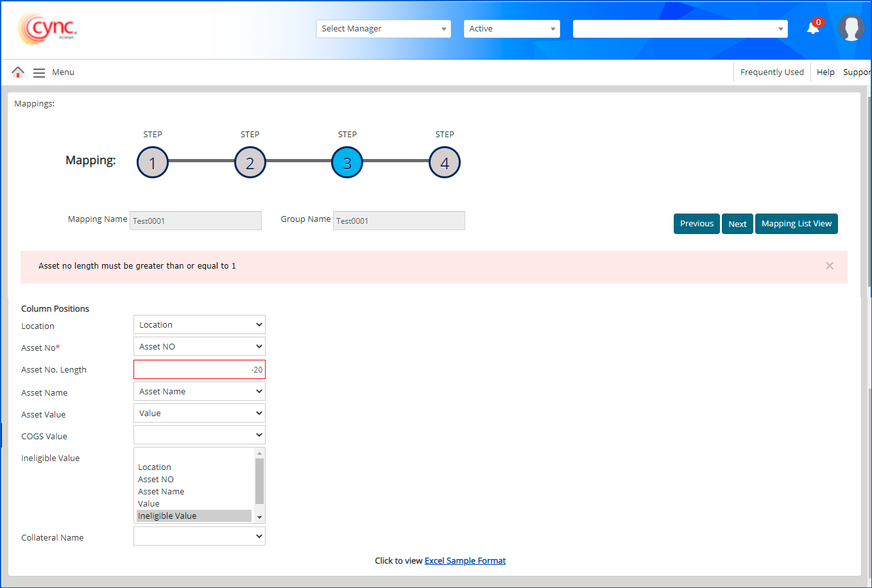This screenshot has width=872, height=588.
Task: Open the Help menu
Action: point(825,72)
